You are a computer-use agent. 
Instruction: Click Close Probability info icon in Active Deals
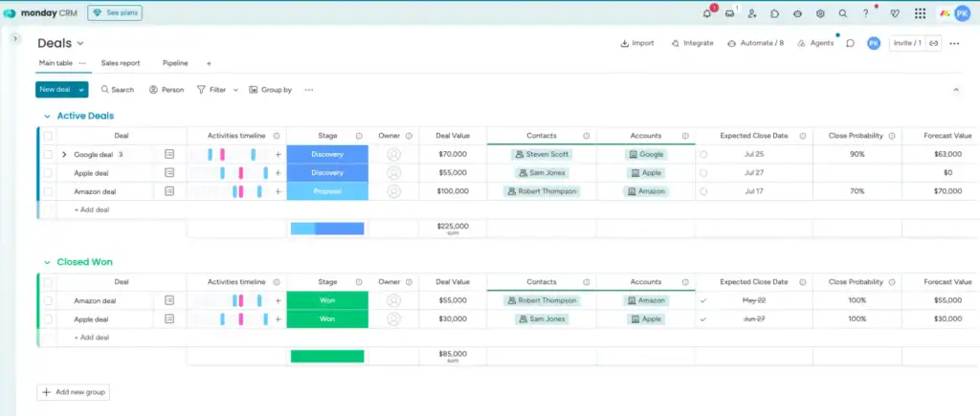coord(892,136)
